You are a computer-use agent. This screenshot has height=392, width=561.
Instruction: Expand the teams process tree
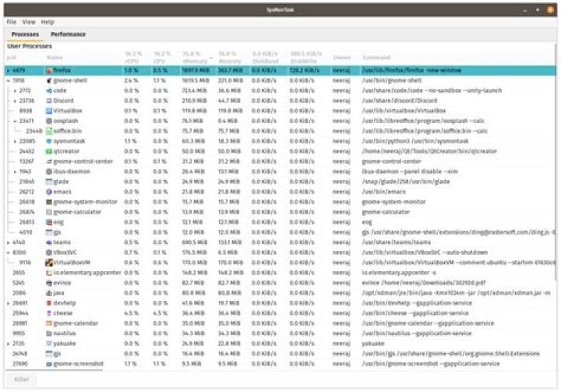click(x=9, y=242)
